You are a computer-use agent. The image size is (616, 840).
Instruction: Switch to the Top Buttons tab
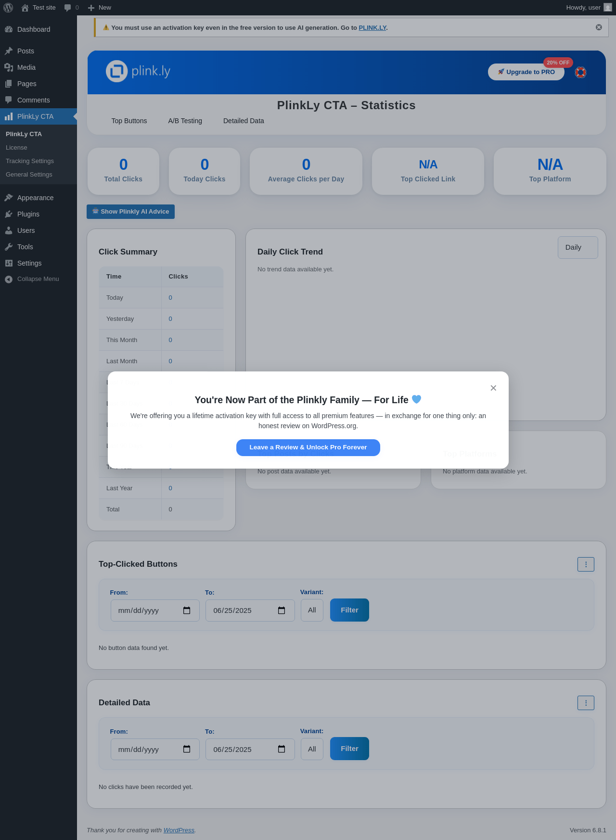pyautogui.click(x=129, y=121)
